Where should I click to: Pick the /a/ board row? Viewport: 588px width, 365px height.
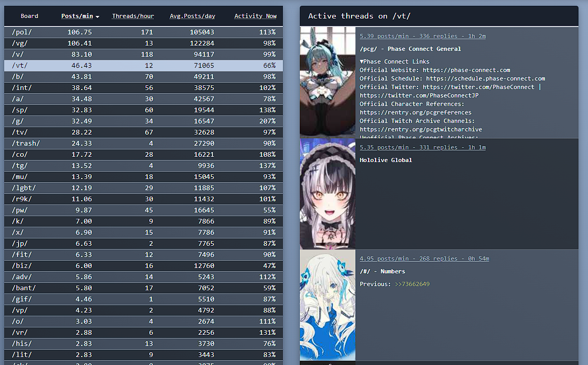pos(144,99)
